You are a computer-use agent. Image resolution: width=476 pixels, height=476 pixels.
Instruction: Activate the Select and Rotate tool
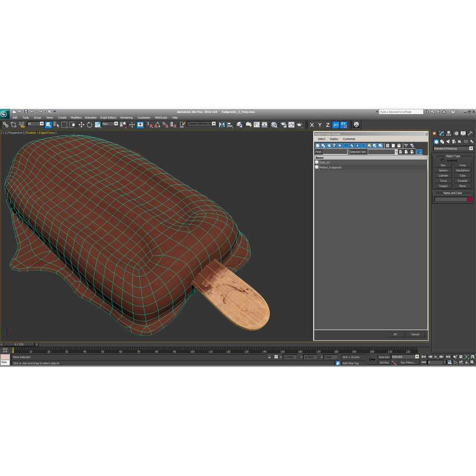click(x=89, y=125)
